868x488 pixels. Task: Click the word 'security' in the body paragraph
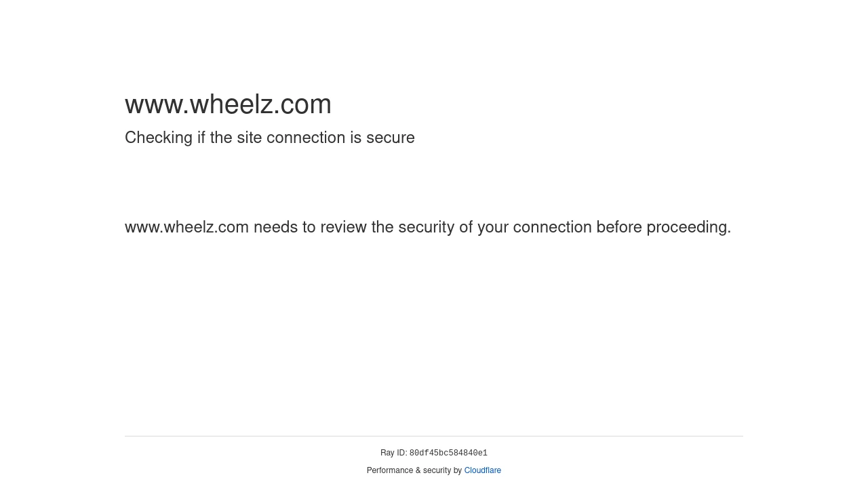(426, 227)
